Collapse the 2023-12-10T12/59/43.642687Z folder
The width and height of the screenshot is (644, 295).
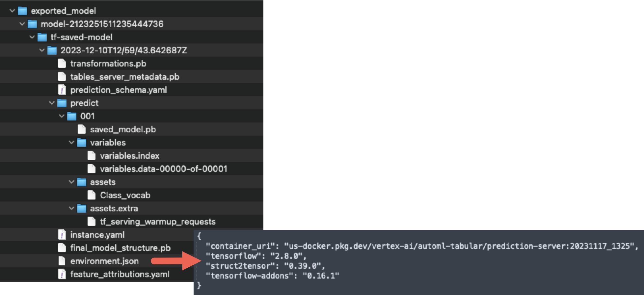[x=41, y=50]
